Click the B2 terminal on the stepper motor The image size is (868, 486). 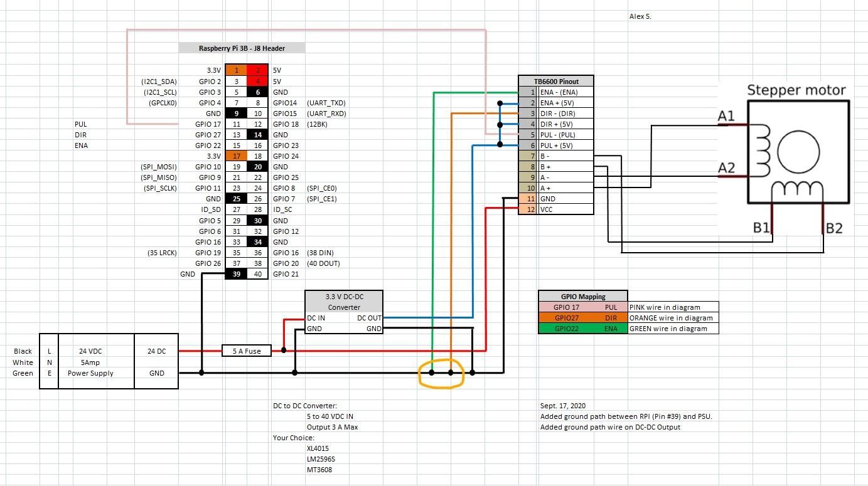coord(835,228)
